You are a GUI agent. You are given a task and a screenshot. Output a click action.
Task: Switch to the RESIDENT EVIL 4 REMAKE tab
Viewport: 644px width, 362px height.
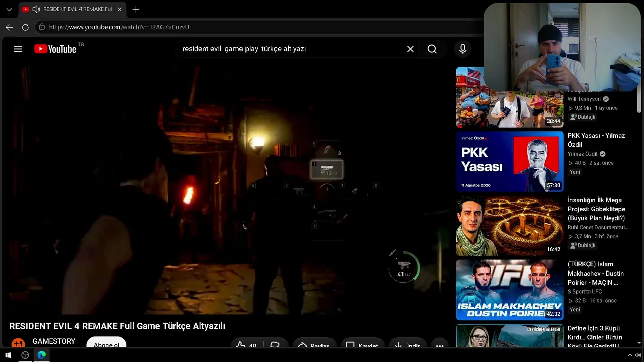pyautogui.click(x=72, y=9)
